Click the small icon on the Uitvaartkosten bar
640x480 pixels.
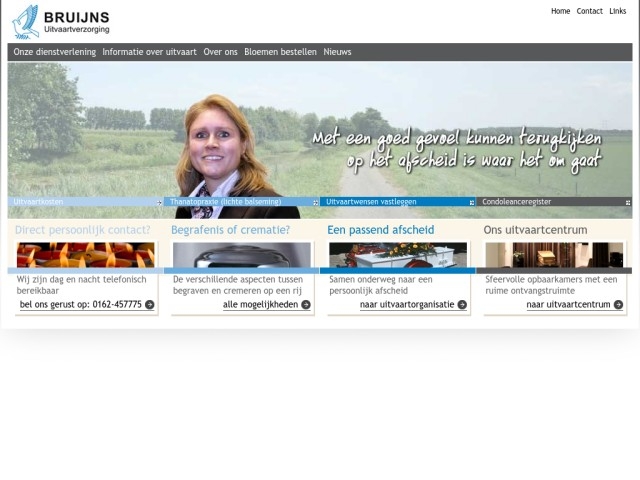[x=159, y=202]
